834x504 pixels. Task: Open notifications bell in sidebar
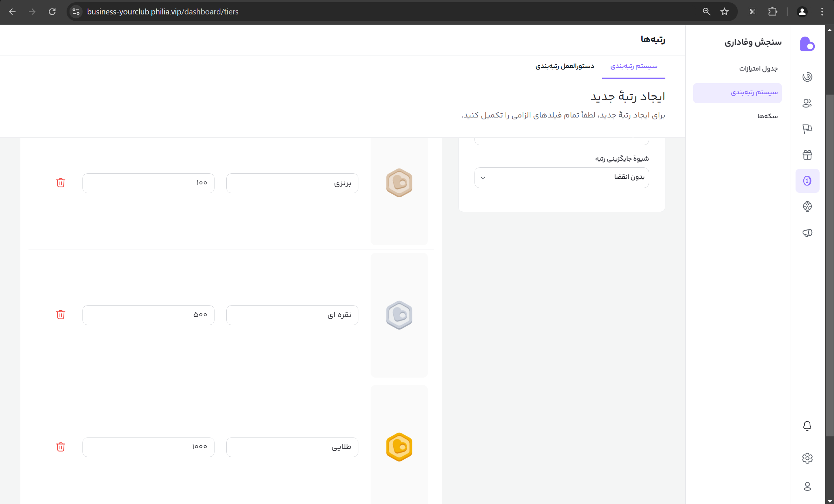(807, 426)
